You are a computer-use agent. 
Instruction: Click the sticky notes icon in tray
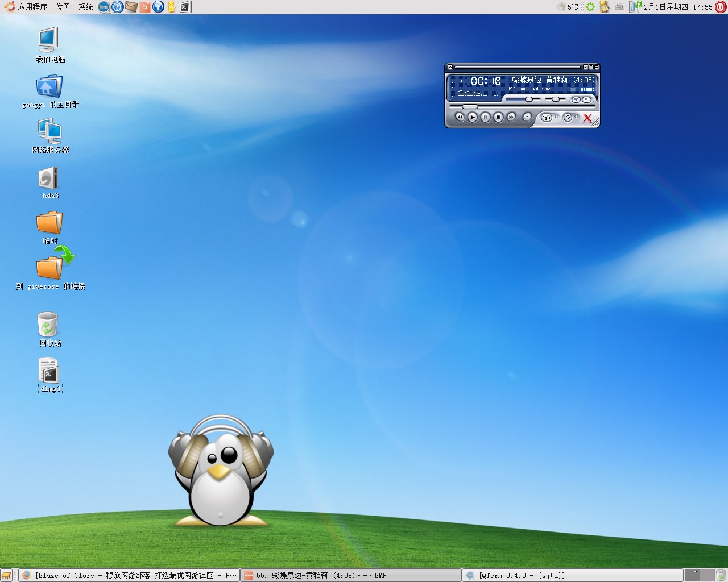pos(605,7)
